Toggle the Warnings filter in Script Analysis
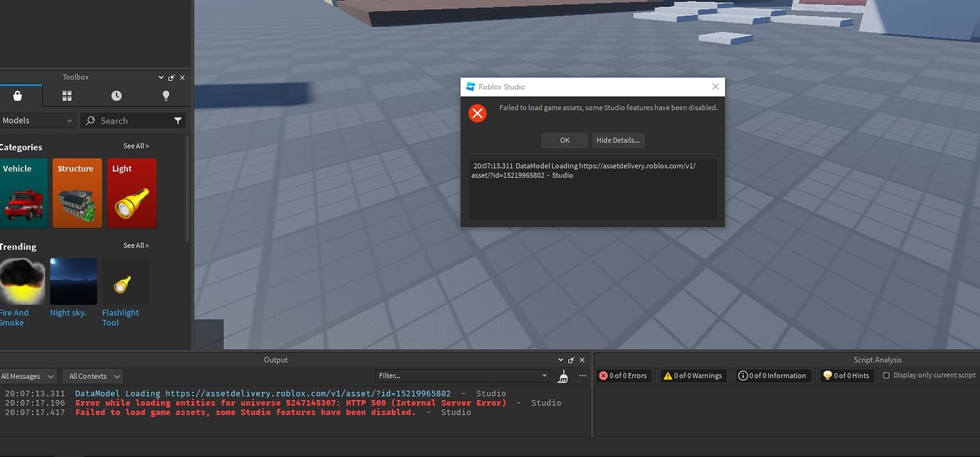980x457 pixels. click(692, 375)
